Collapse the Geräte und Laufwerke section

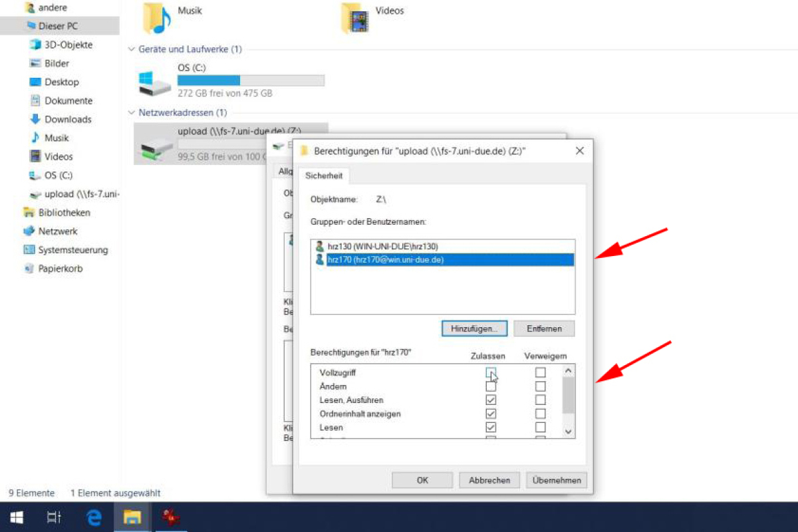tap(131, 50)
